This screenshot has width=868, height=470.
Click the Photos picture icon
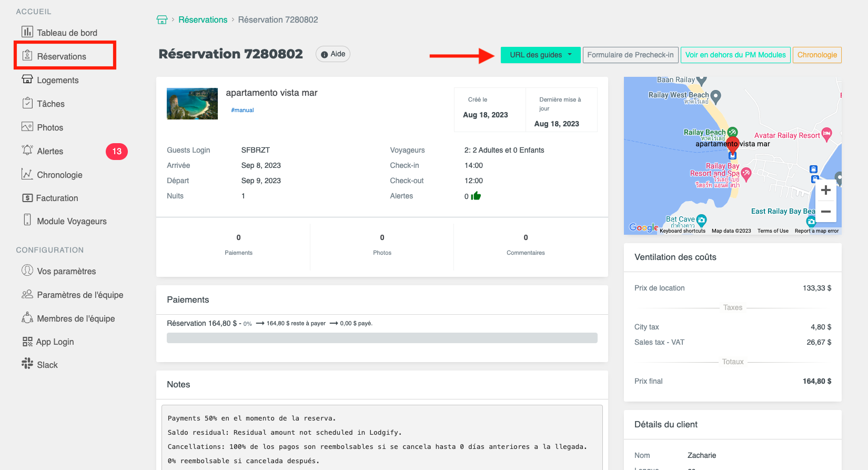coord(27,127)
